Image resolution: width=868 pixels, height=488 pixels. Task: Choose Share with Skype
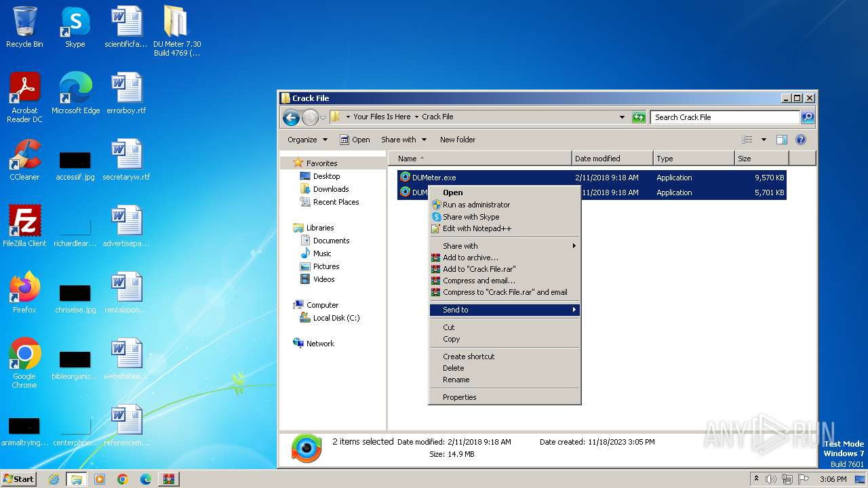505,217
